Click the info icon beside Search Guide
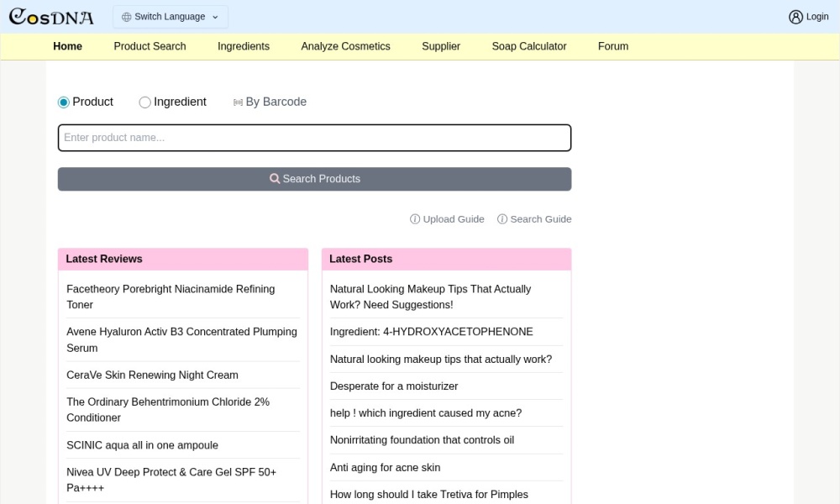 point(502,219)
